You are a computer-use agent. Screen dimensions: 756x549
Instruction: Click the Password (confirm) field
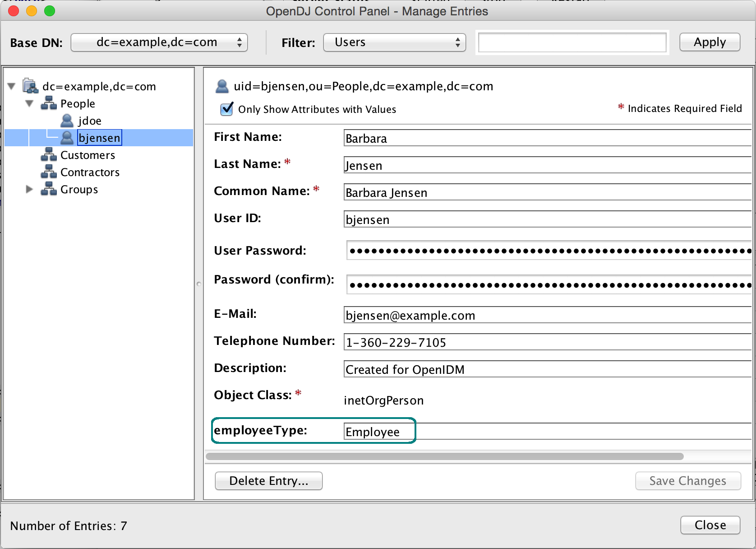pos(549,285)
